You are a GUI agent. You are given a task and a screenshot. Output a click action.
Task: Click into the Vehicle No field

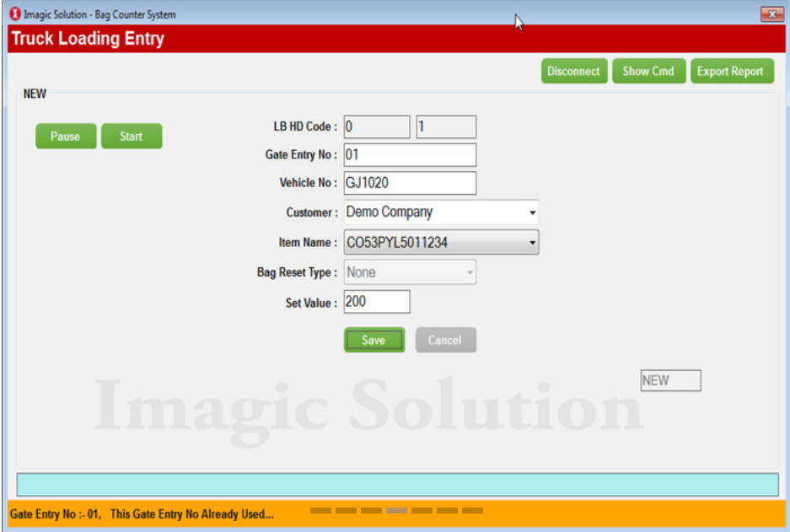[x=410, y=183]
